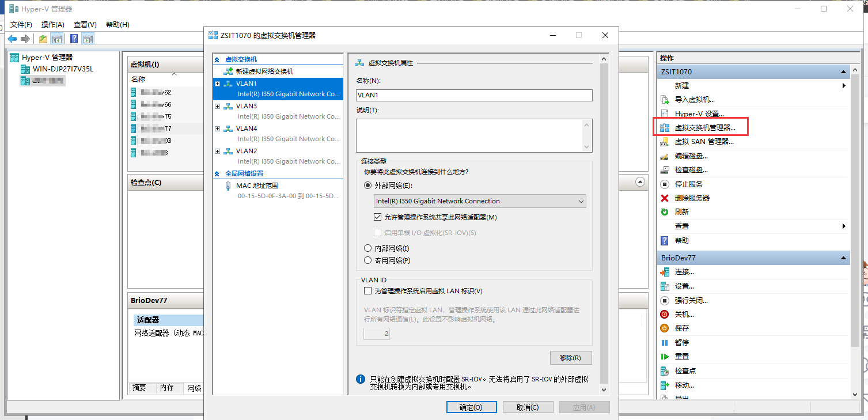
Task: Collapse the BrioDev77 actions section
Action: [x=843, y=258]
